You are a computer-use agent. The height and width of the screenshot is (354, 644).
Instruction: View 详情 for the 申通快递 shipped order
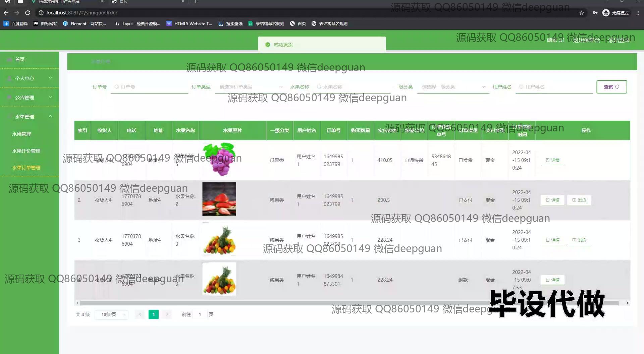(552, 160)
